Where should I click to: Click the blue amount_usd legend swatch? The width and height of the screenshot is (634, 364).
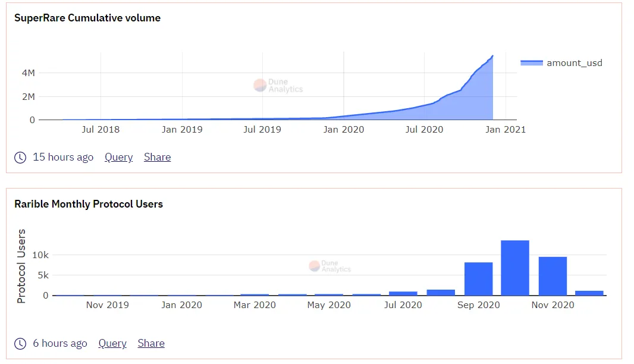point(532,63)
